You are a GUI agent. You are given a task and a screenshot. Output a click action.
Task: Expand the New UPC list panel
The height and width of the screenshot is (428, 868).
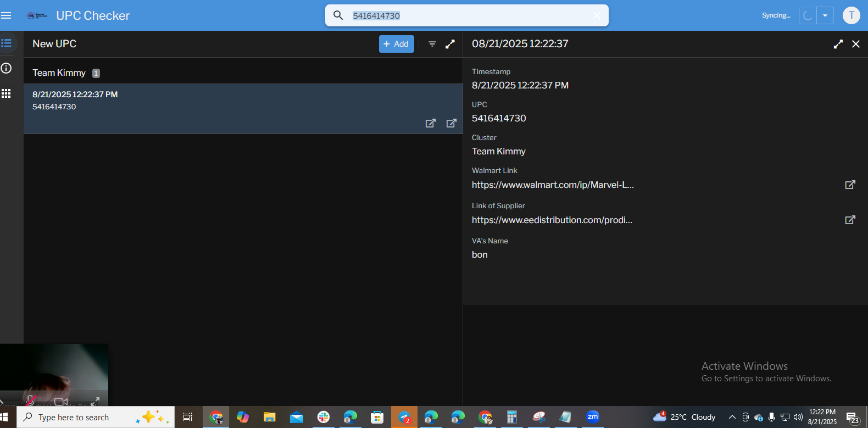click(x=450, y=44)
